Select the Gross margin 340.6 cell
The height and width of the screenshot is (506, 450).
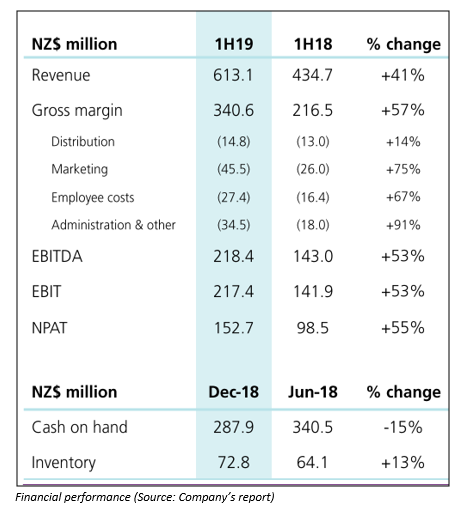pos(233,110)
